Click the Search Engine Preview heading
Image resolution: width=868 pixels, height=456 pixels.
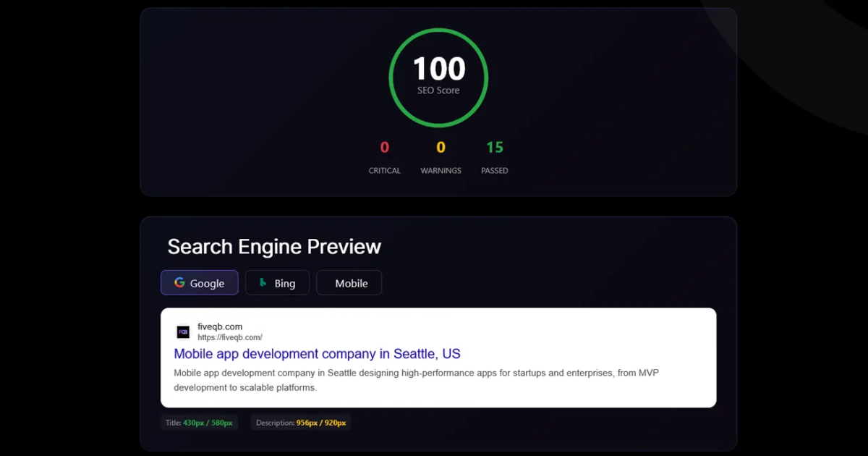tap(274, 247)
